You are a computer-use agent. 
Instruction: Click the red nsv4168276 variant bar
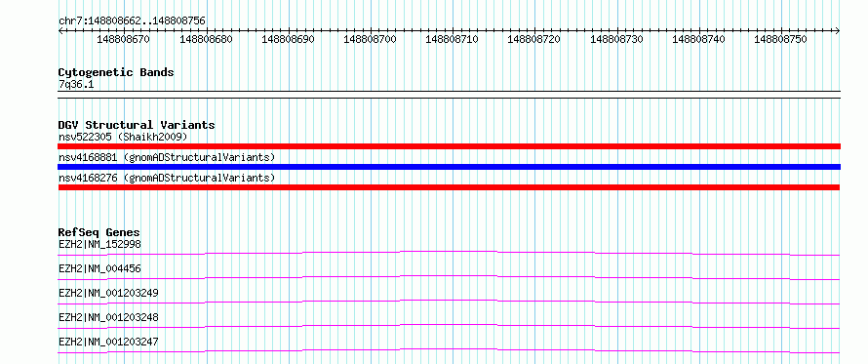tap(449, 187)
